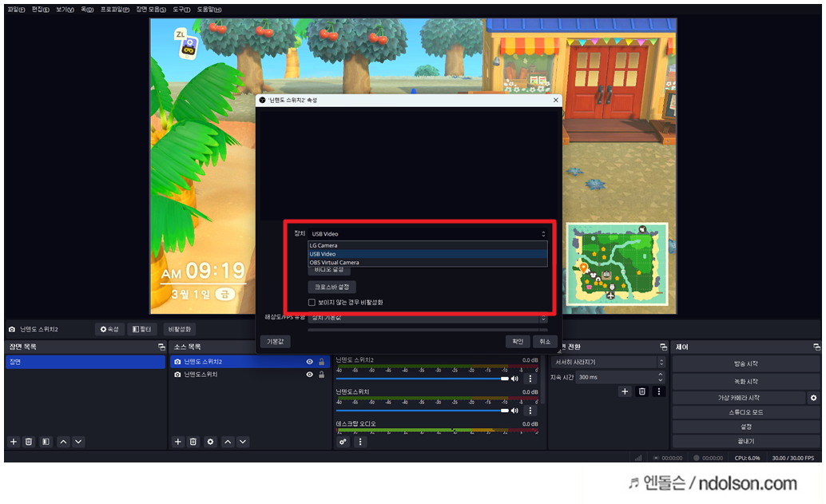Pop out the 제어 dock
This screenshot has height=504, width=826.
[x=816, y=347]
